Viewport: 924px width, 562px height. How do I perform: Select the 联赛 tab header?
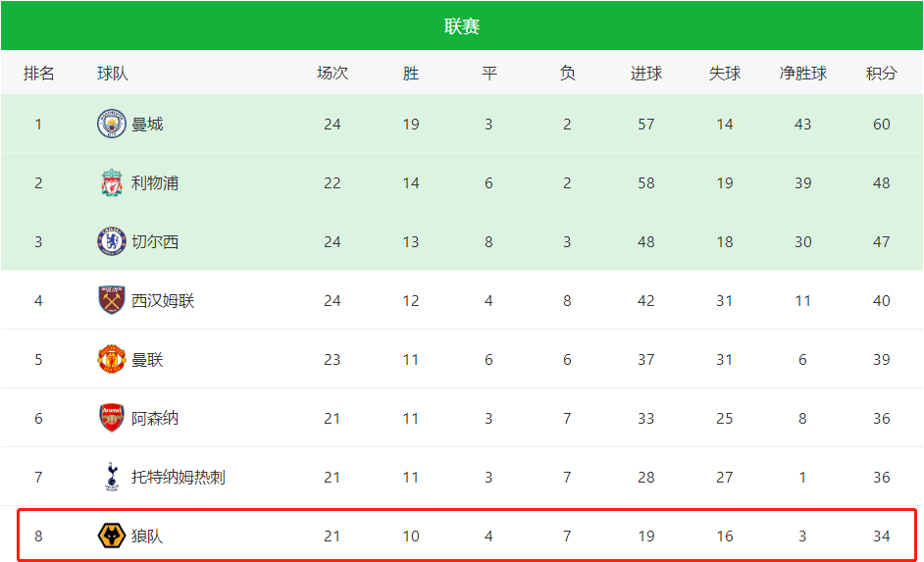(x=462, y=26)
